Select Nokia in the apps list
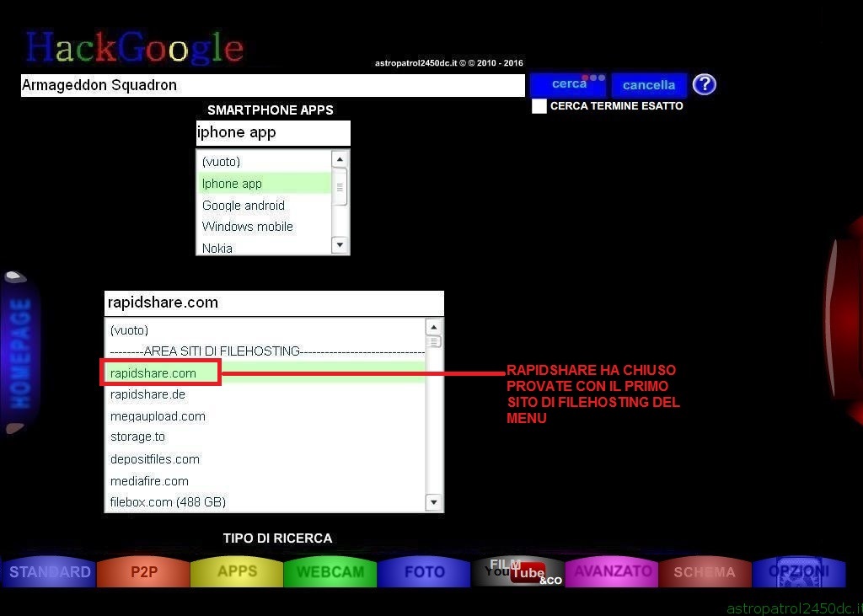This screenshot has width=863, height=616. [x=264, y=248]
